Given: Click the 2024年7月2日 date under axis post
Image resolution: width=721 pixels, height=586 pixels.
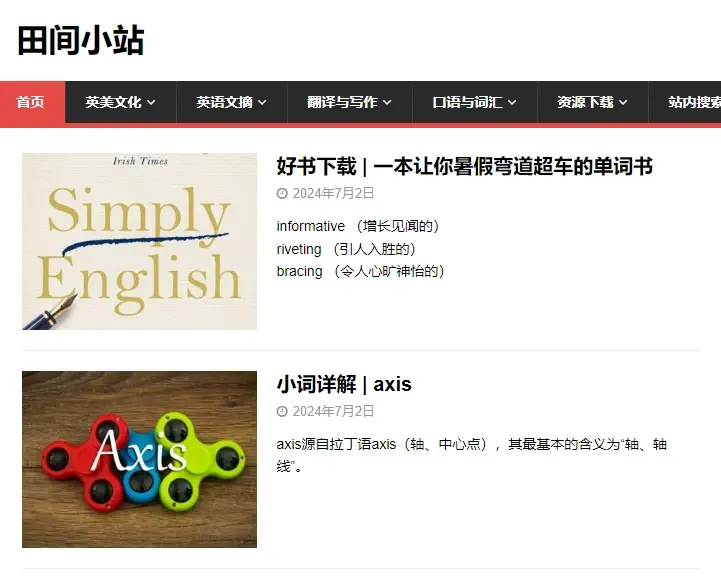Looking at the screenshot, I should point(333,411).
